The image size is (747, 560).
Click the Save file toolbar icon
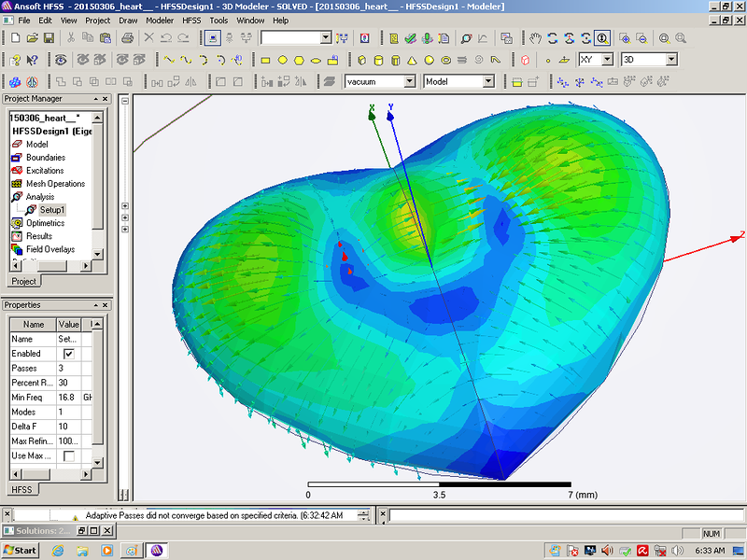pyautogui.click(x=49, y=38)
